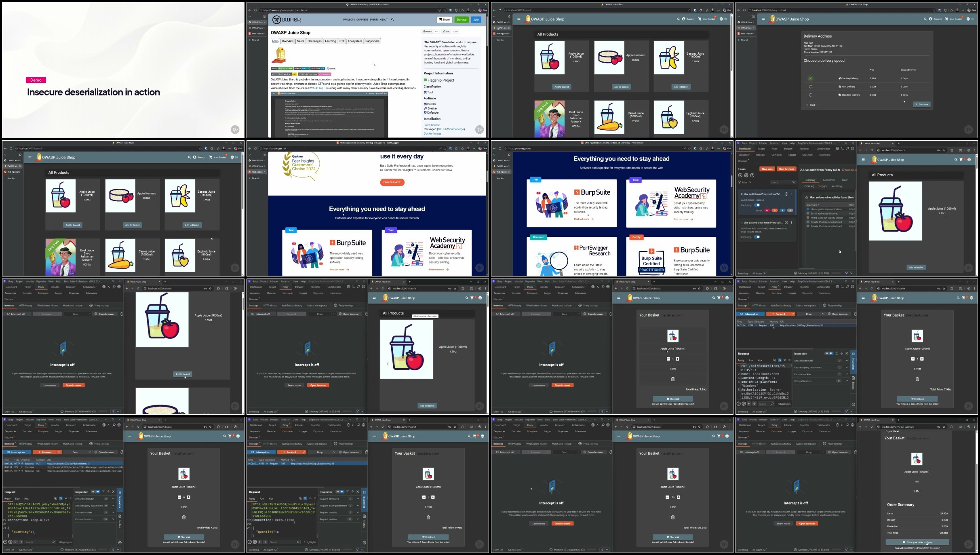Viewport: 980px width, 555px height.
Task: Open hamburger menu on the delivery-method page
Action: 763,19
